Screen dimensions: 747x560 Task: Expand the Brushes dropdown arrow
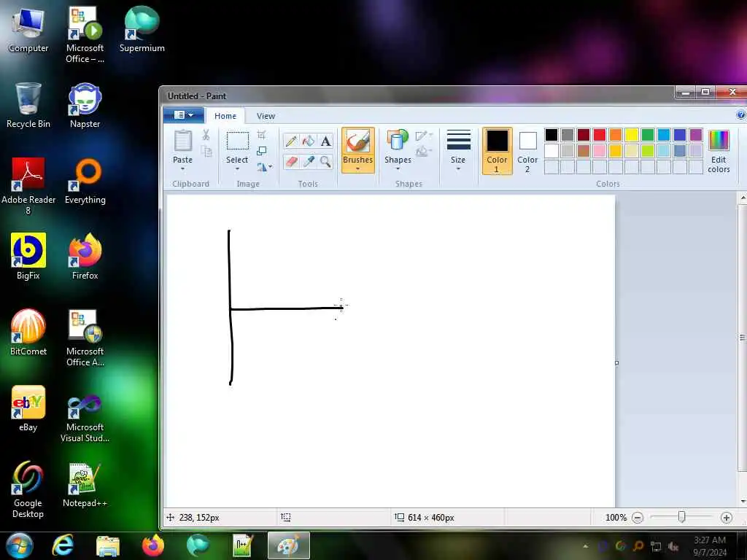tap(357, 168)
